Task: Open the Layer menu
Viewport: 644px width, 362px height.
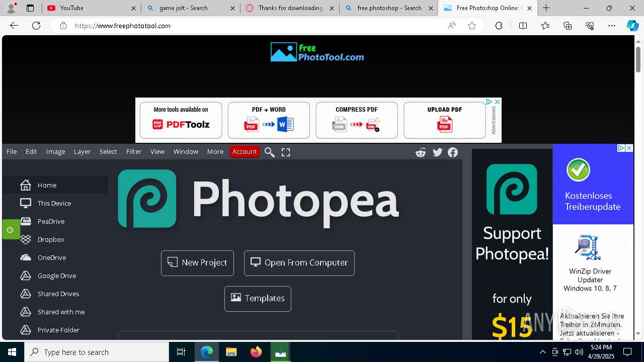Action: pyautogui.click(x=82, y=152)
